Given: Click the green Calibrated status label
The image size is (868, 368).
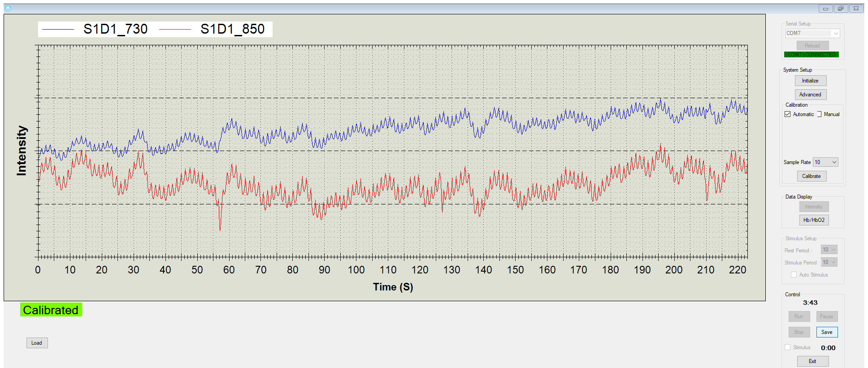Looking at the screenshot, I should [x=51, y=310].
